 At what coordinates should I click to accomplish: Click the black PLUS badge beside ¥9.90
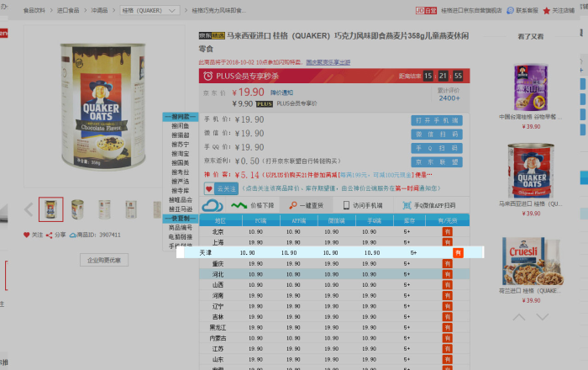[264, 104]
